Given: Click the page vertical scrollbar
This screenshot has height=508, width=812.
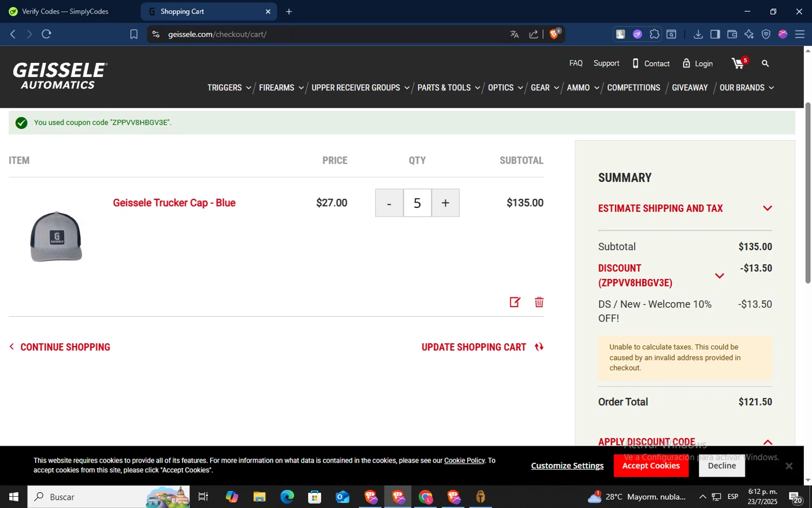Looking at the screenshot, I should [x=808, y=192].
